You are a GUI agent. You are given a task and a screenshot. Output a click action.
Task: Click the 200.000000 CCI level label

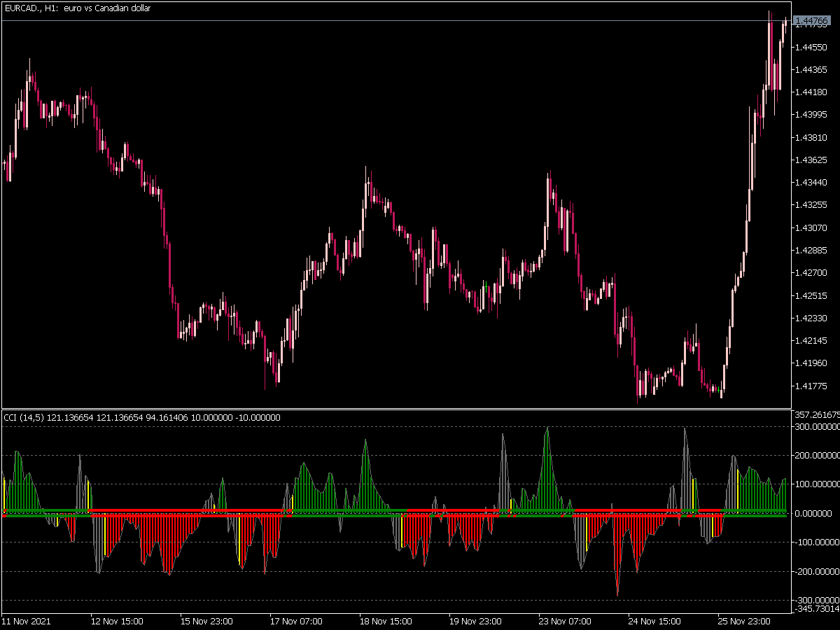817,455
